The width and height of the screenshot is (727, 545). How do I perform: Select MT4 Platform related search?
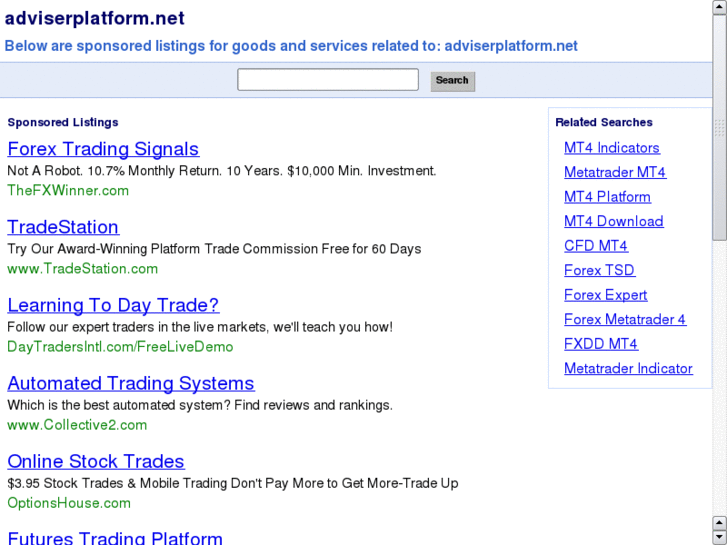tap(607, 197)
